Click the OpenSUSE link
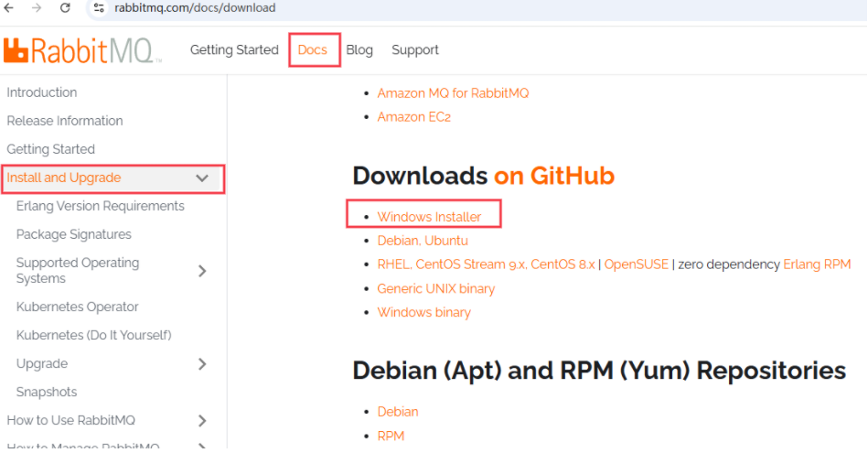This screenshot has width=868, height=453. click(636, 264)
